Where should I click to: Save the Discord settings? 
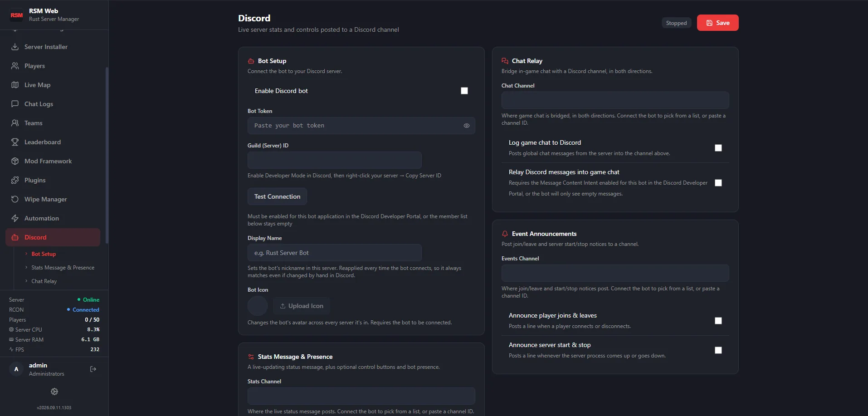[717, 23]
